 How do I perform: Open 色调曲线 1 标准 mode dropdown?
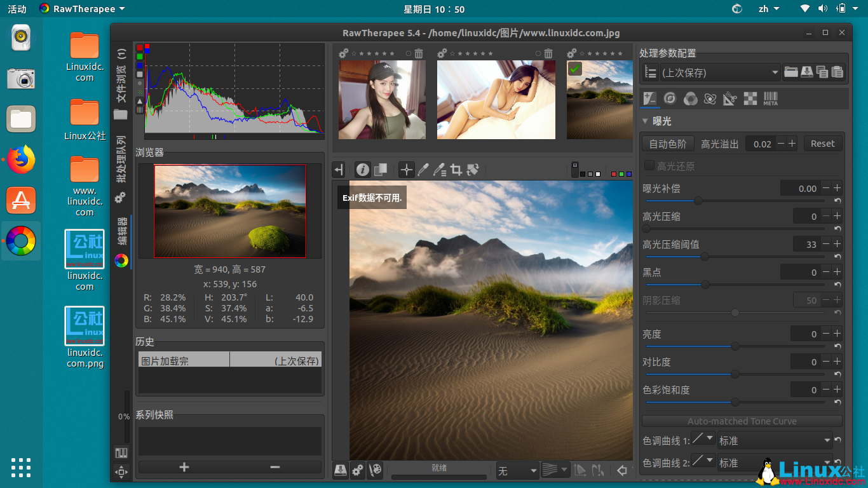tap(773, 440)
